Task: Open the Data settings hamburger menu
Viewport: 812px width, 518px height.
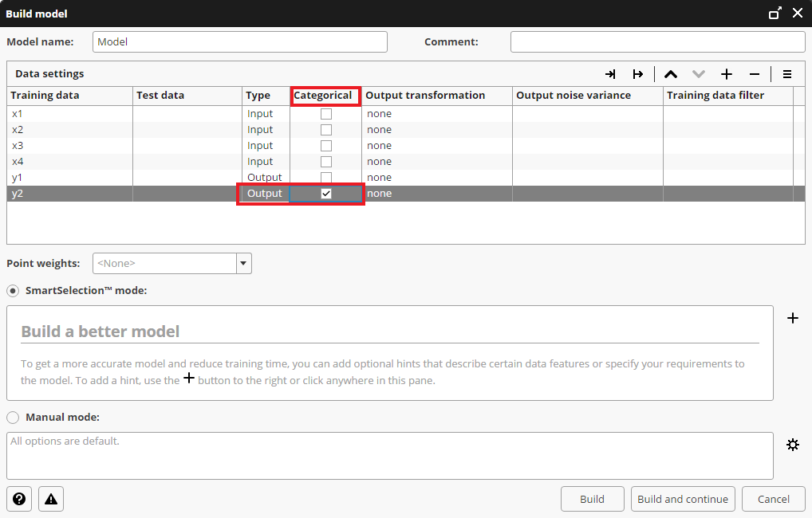Action: point(787,74)
